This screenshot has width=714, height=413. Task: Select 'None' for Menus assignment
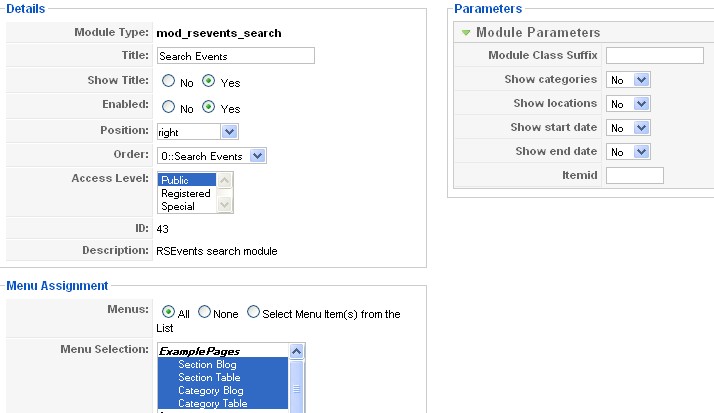[x=205, y=313]
